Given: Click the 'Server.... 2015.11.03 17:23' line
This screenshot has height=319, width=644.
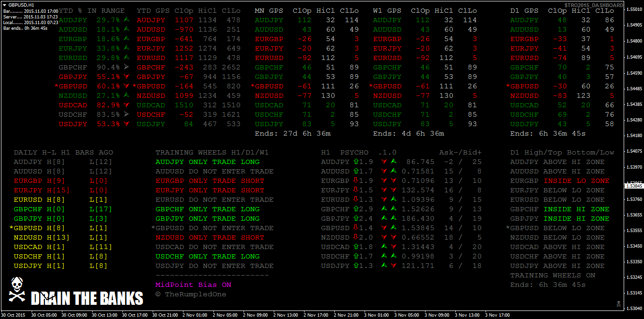Looking at the screenshot, I should (x=31, y=17).
